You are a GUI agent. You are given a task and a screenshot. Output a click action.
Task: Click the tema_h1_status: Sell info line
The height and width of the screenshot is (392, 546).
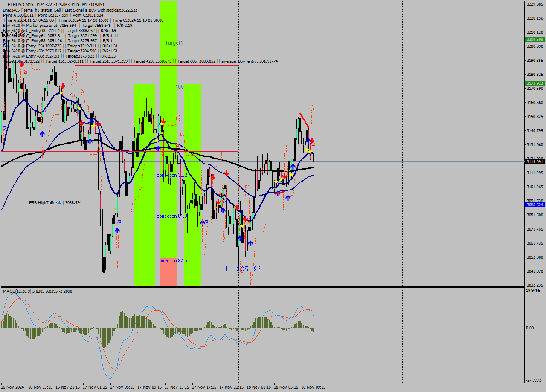pos(70,10)
